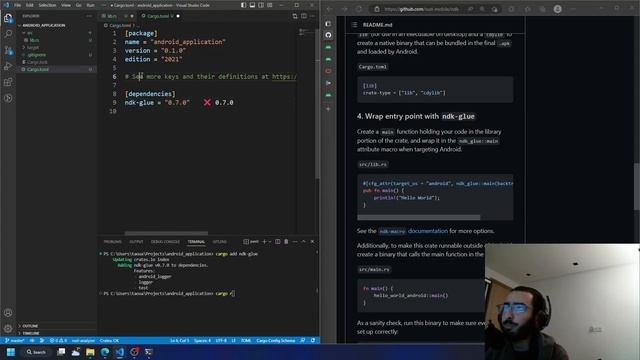
Task: Open the Run menu
Action: tap(91, 5)
